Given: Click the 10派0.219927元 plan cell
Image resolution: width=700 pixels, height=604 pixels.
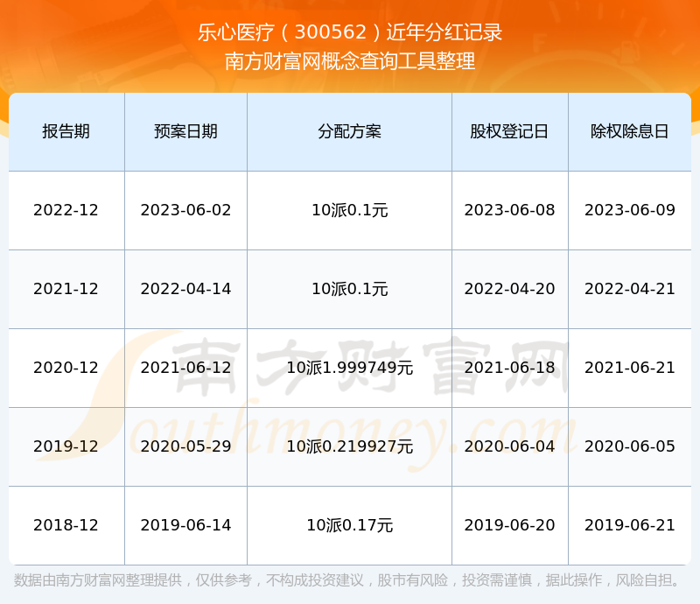Looking at the screenshot, I should click(349, 446).
